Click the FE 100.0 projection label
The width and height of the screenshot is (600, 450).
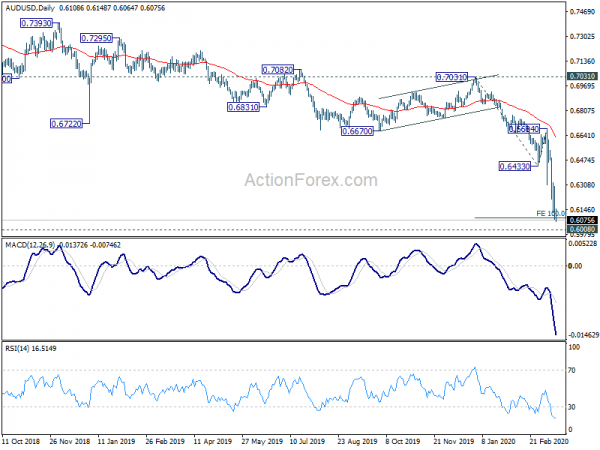coord(550,214)
